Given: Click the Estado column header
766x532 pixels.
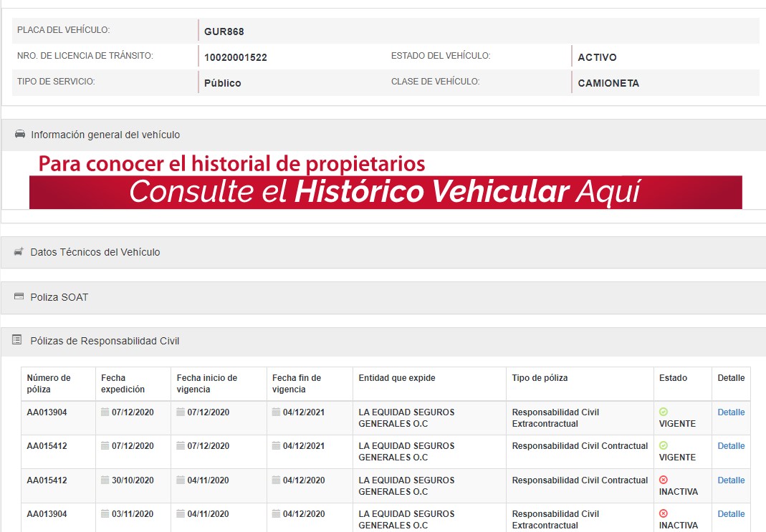Looking at the screenshot, I should click(673, 378).
